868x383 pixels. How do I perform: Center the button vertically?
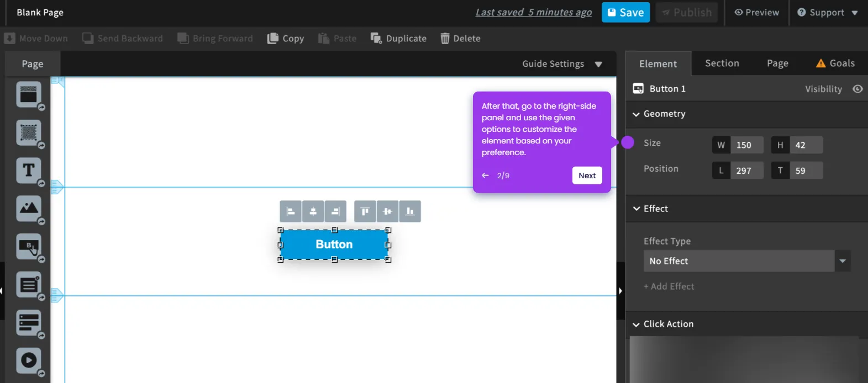tap(387, 211)
